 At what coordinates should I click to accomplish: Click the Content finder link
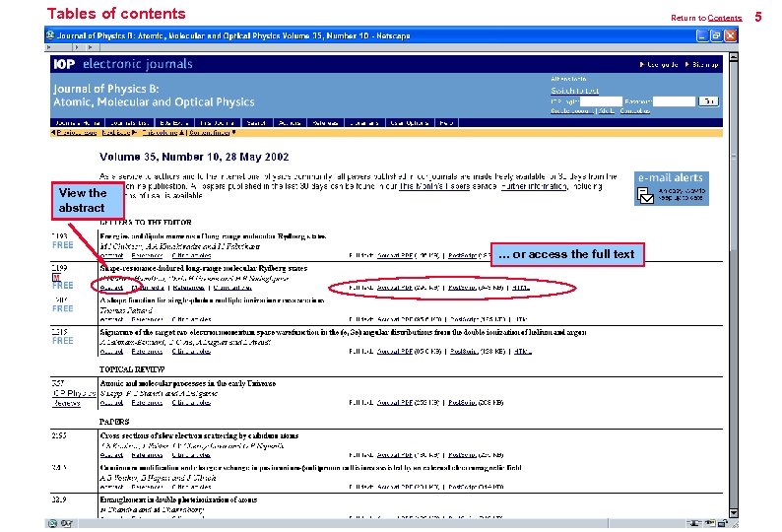pos(212,133)
